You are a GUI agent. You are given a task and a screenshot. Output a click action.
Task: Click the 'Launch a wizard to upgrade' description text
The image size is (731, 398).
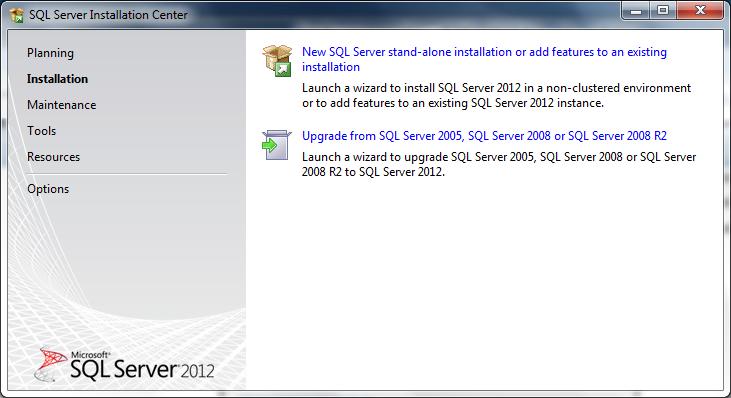pyautogui.click(x=499, y=164)
